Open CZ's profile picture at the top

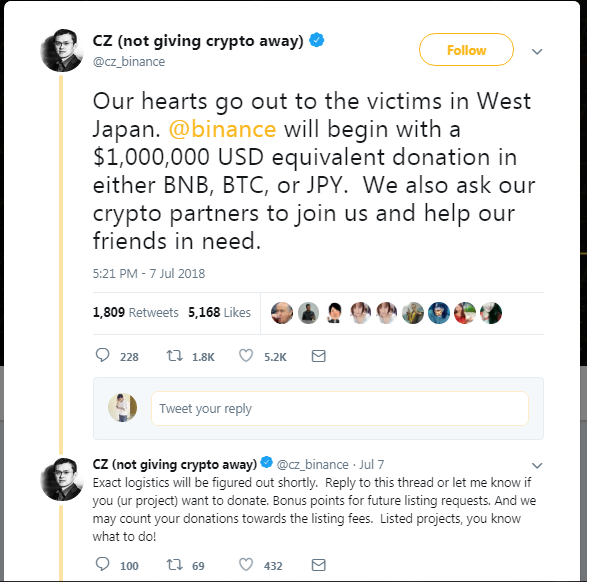point(62,50)
